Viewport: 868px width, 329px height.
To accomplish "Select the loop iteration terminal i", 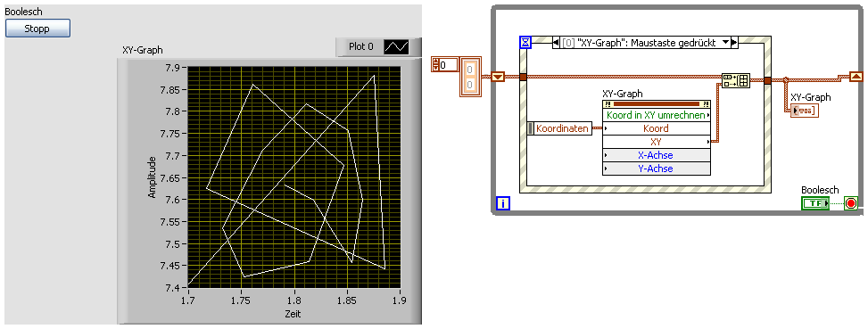I will tap(502, 203).
